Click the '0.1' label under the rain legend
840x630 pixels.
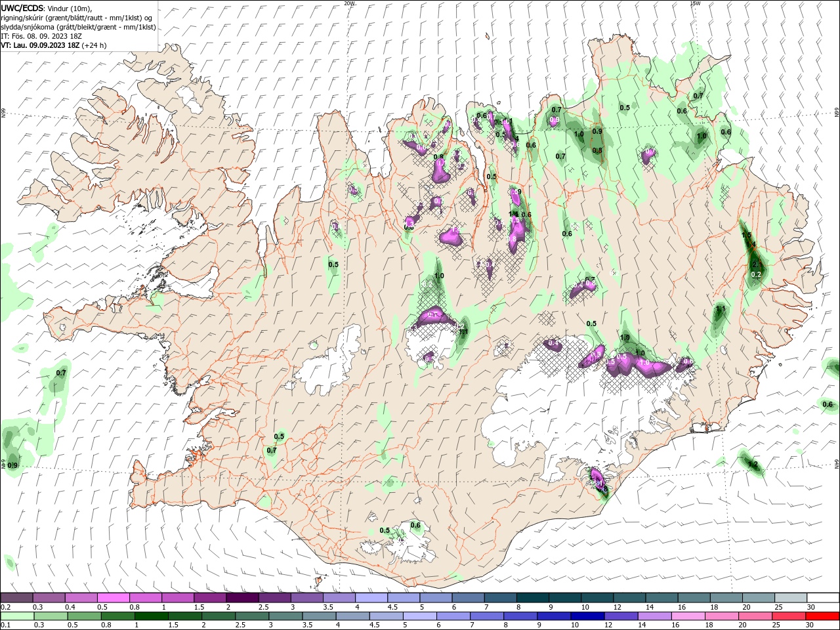tap(6, 625)
